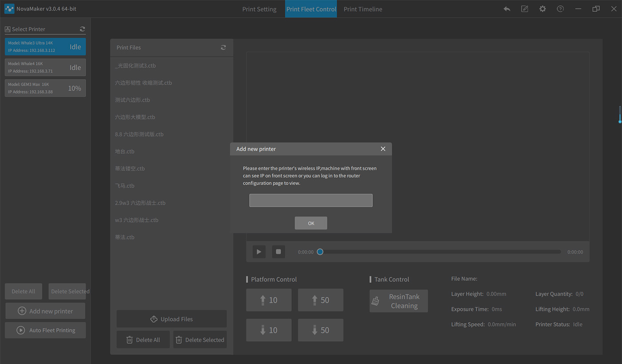622x364 pixels.
Task: Confirm with the OK button
Action: [311, 223]
